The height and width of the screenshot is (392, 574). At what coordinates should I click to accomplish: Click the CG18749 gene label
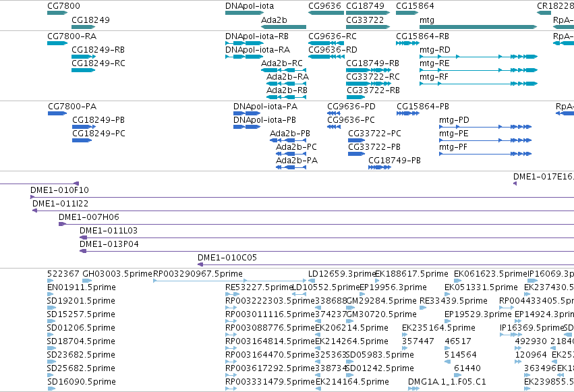point(365,6)
